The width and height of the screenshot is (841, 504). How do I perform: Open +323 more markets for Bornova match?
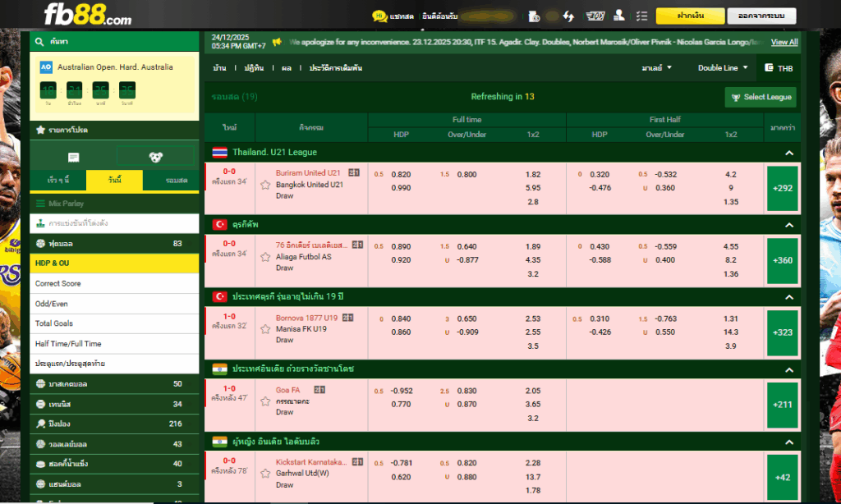tap(783, 332)
